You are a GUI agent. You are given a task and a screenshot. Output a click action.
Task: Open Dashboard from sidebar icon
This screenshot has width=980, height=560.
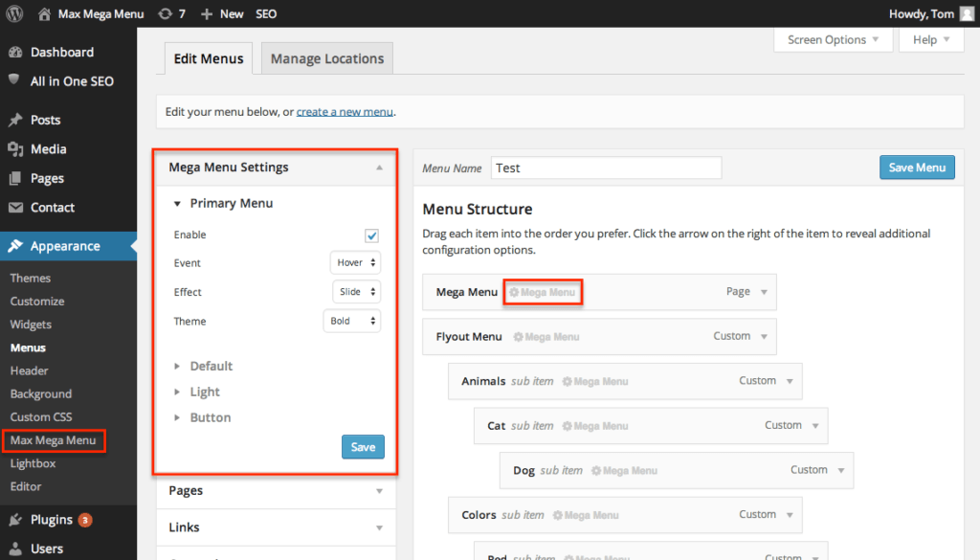pos(15,53)
